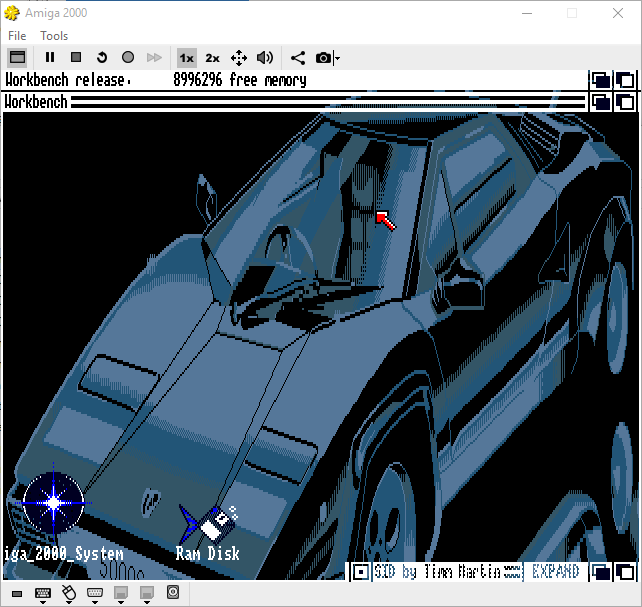The height and width of the screenshot is (607, 642).
Task: Toggle the windowed display mode button
Action: [17, 57]
